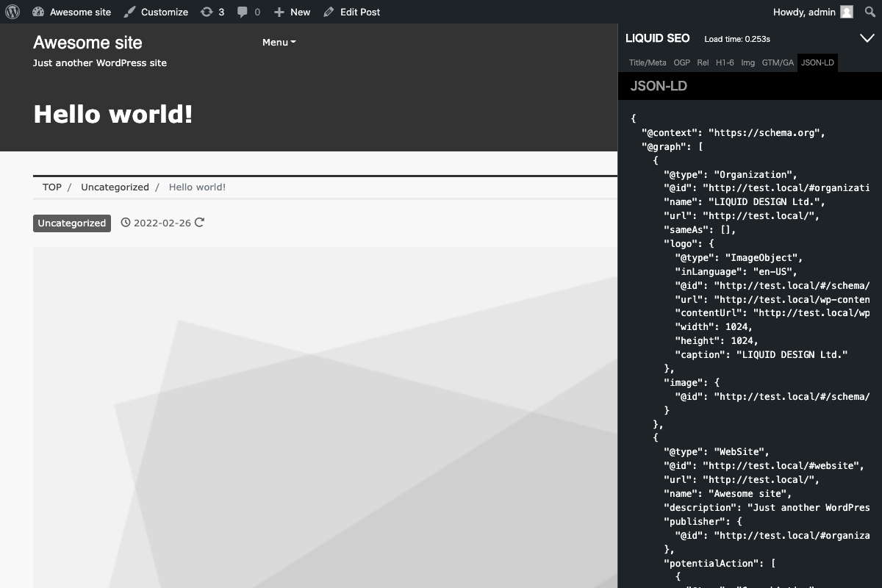Screen dimensions: 882x588
Task: Click the admin avatar image
Action: (x=847, y=12)
